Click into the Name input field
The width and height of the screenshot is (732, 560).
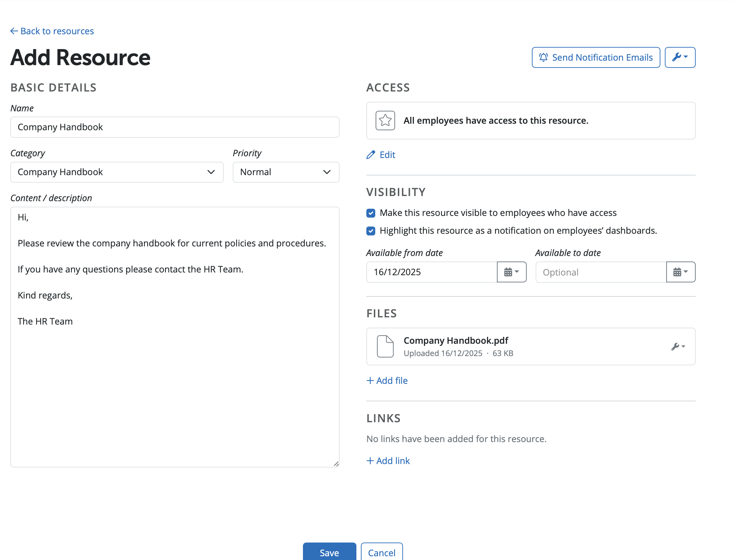click(x=175, y=127)
